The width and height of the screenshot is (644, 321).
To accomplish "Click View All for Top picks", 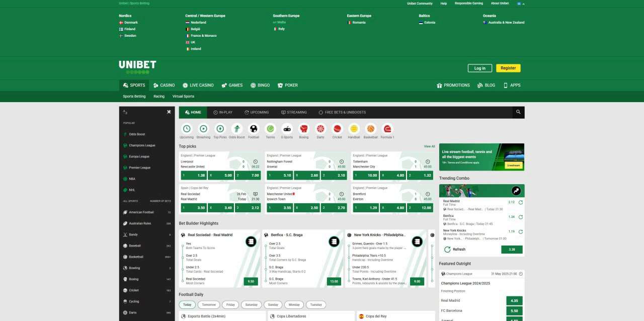I will pos(429,146).
